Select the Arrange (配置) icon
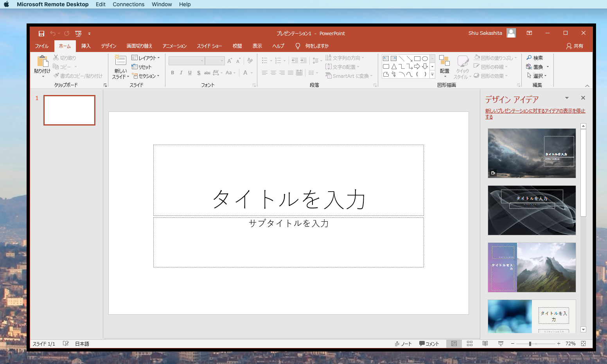The width and height of the screenshot is (607, 364). point(444,61)
